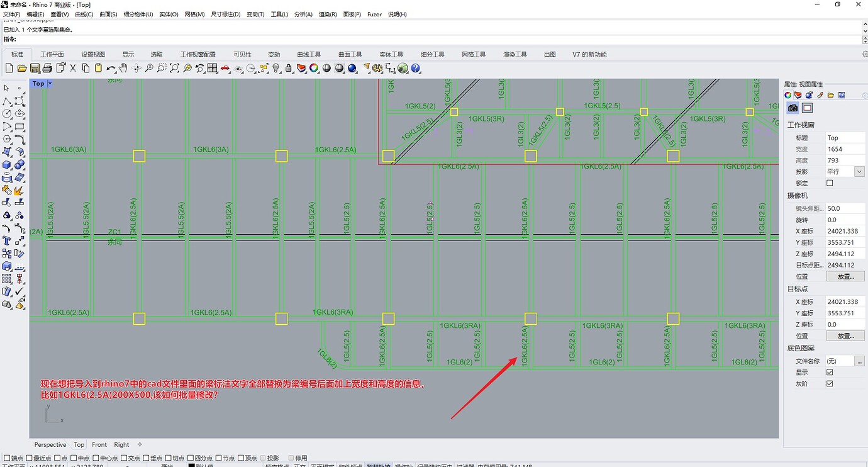Click the color wheel icon in toolbar
Screen dimensions: 868x467
pyautogui.click(x=314, y=68)
